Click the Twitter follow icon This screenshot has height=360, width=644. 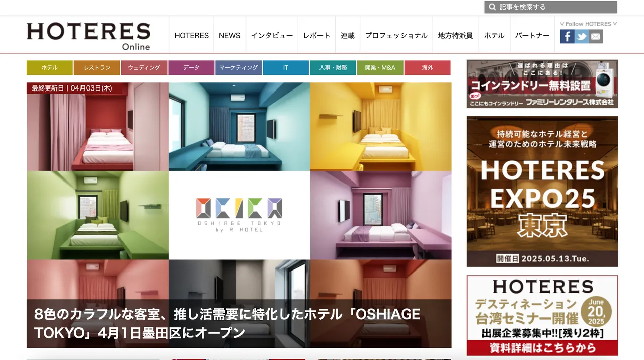coord(582,36)
